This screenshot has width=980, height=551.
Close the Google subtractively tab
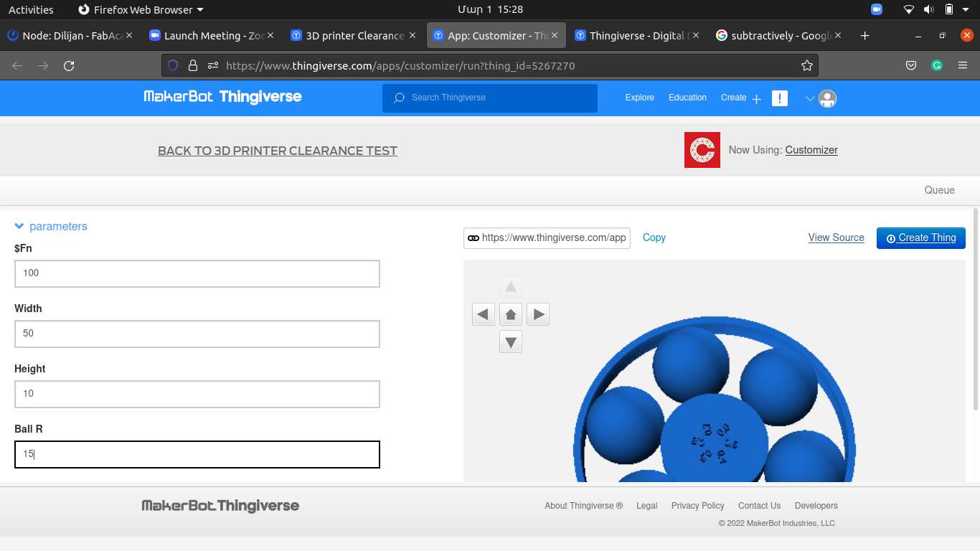837,35
